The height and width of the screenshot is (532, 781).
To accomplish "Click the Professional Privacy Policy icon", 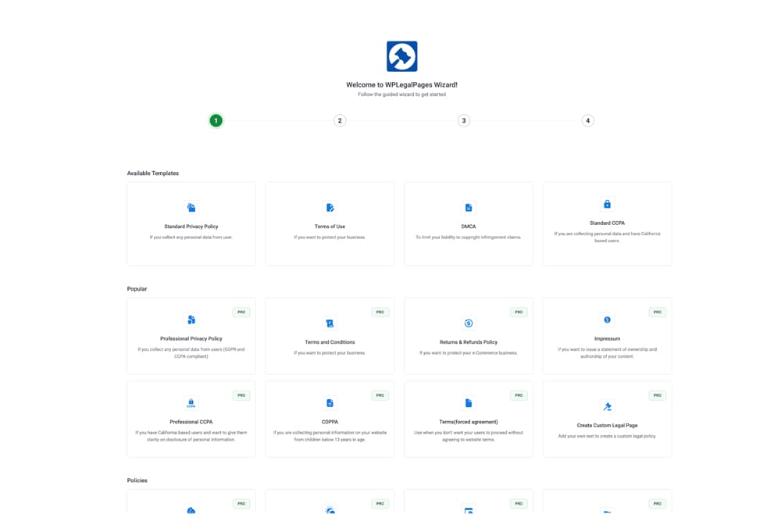I will pyautogui.click(x=191, y=320).
